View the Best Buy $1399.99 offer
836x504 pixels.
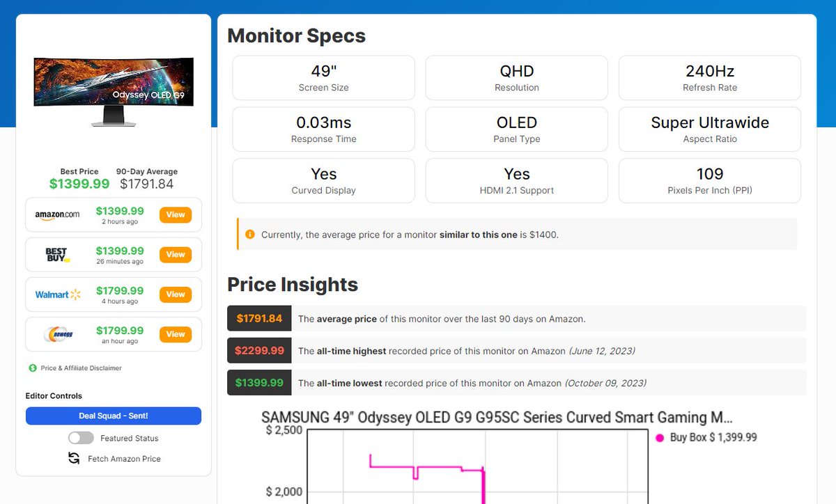coord(176,255)
